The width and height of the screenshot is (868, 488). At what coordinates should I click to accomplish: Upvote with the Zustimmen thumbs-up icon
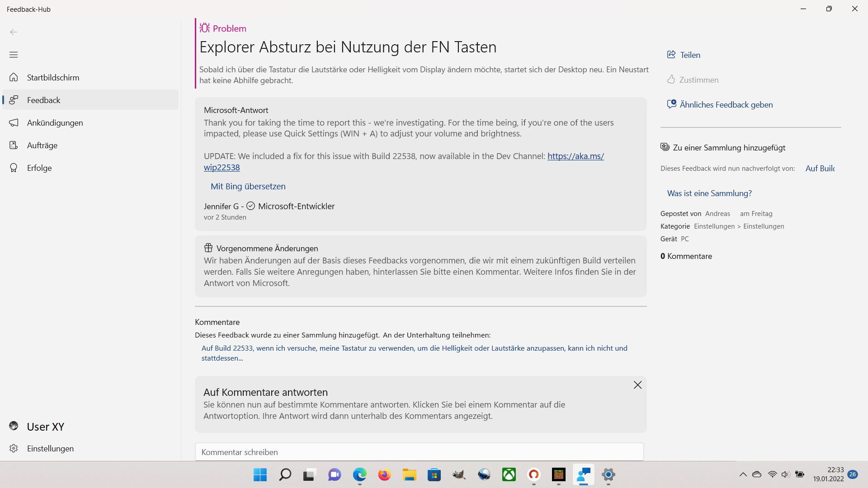671,80
